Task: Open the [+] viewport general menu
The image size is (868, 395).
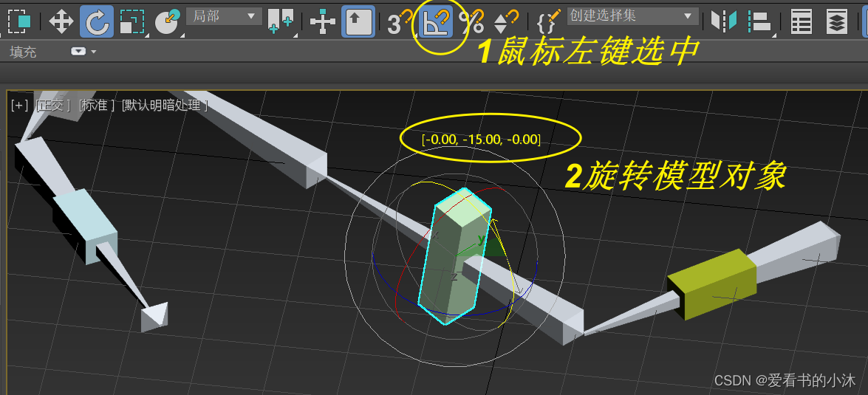Action: click(x=19, y=105)
